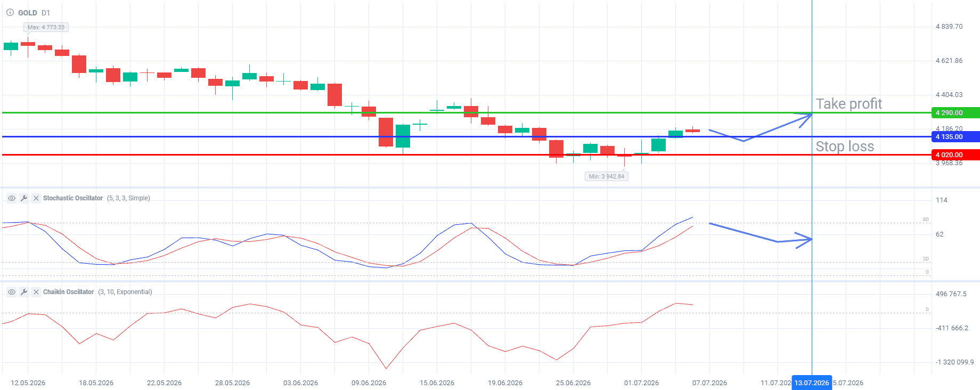Click the 62 value on Stochastic scale
This screenshot has height=390, width=980.
pos(940,234)
